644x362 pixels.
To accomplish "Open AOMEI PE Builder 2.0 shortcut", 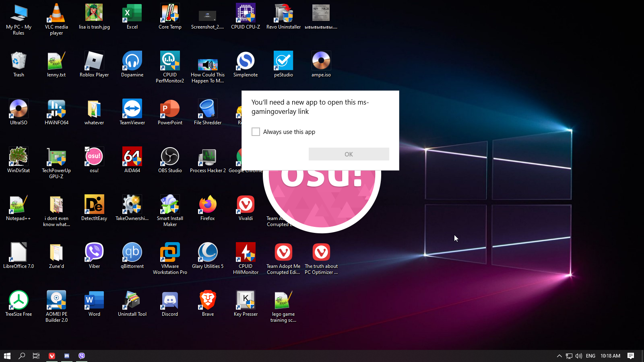I will (56, 306).
